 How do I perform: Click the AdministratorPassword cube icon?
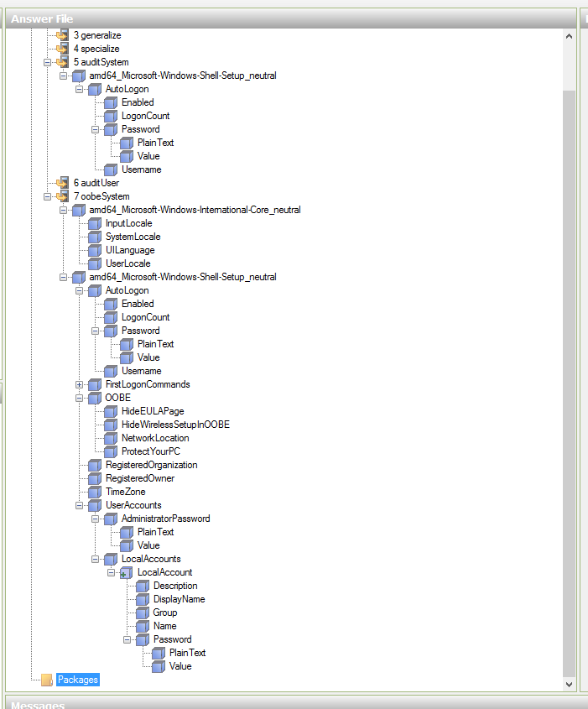111,519
